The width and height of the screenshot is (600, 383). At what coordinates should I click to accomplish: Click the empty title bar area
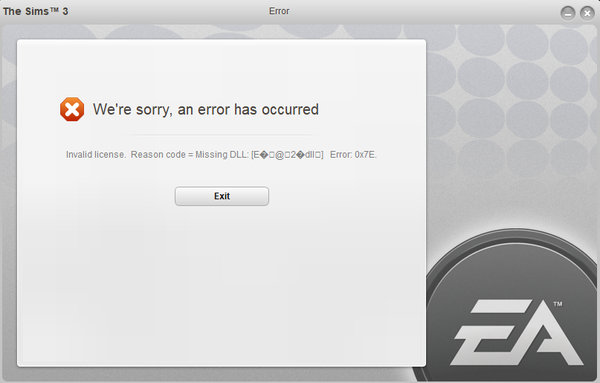421,11
